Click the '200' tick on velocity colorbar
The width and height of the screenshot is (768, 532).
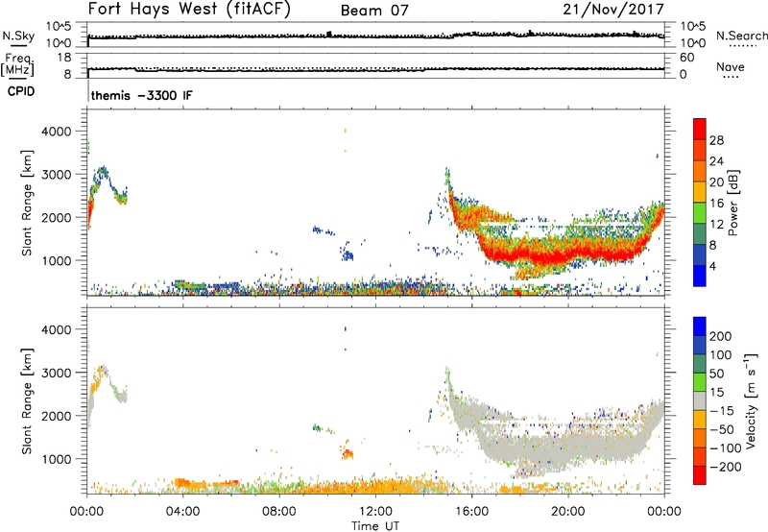point(721,336)
